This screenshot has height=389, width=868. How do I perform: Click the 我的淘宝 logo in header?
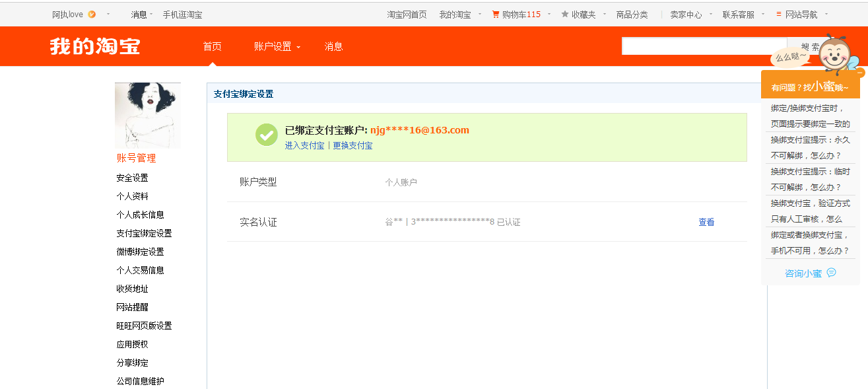(95, 46)
